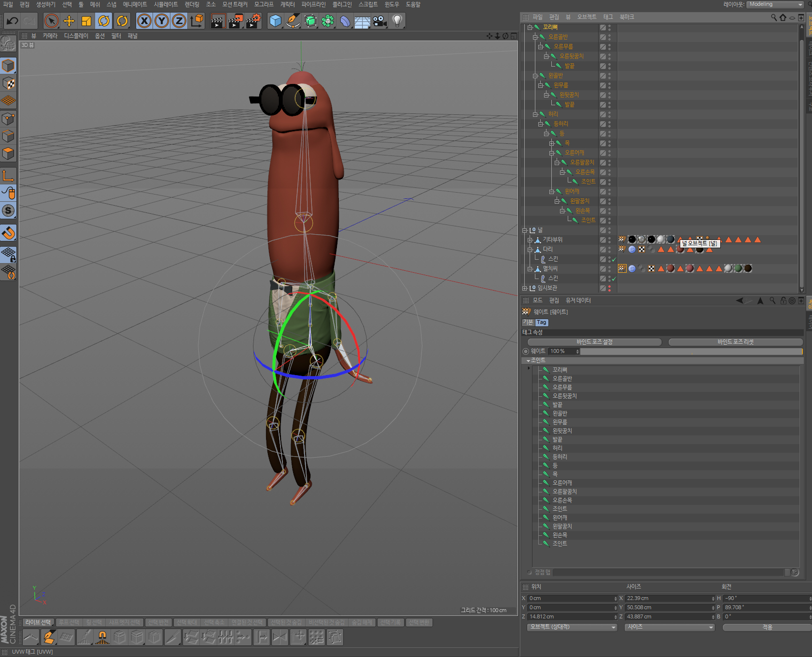This screenshot has width=812, height=657.
Task: Click the 라이브 선택 button
Action: pyautogui.click(x=38, y=622)
